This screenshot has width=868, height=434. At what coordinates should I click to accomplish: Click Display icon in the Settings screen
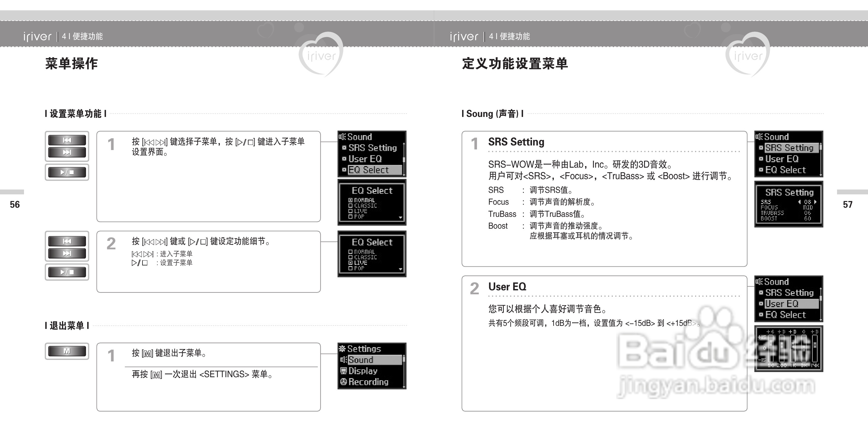coord(343,371)
